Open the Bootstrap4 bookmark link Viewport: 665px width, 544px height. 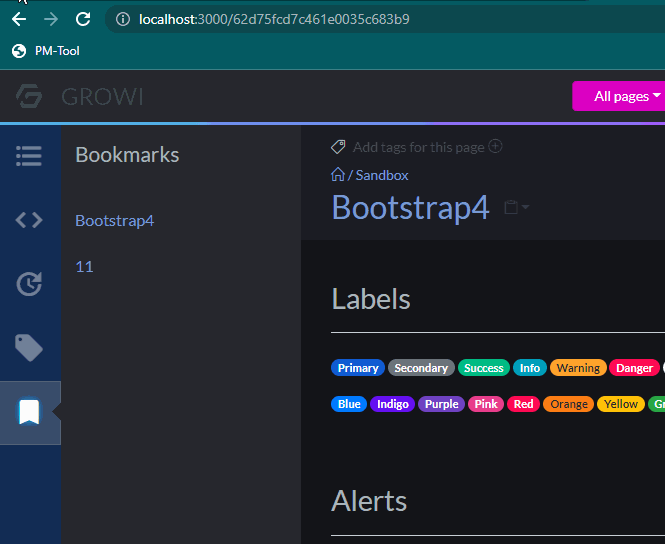pos(115,220)
